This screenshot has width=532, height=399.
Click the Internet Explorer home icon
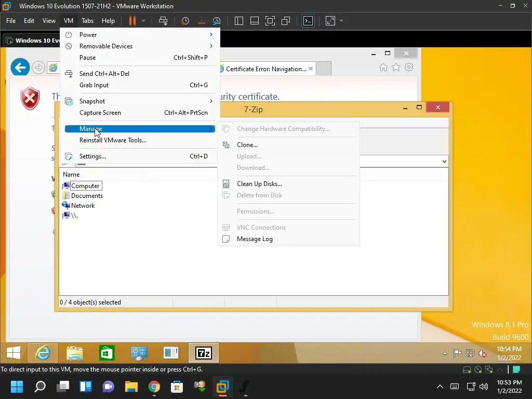point(383,67)
